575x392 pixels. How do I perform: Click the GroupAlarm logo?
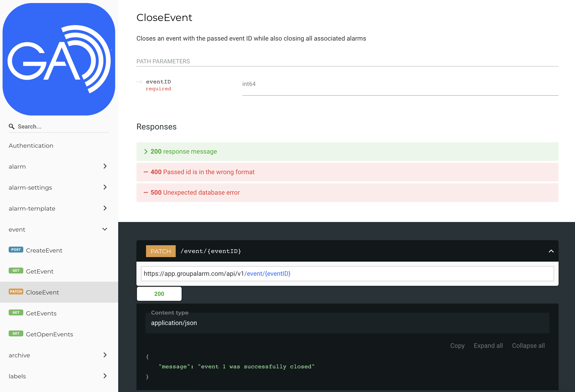coord(59,59)
